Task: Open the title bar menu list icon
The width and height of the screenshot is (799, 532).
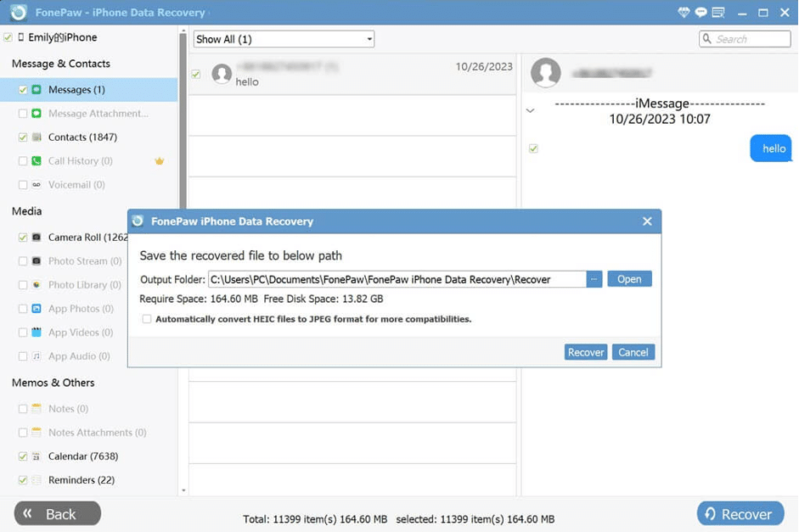Action: (x=718, y=12)
